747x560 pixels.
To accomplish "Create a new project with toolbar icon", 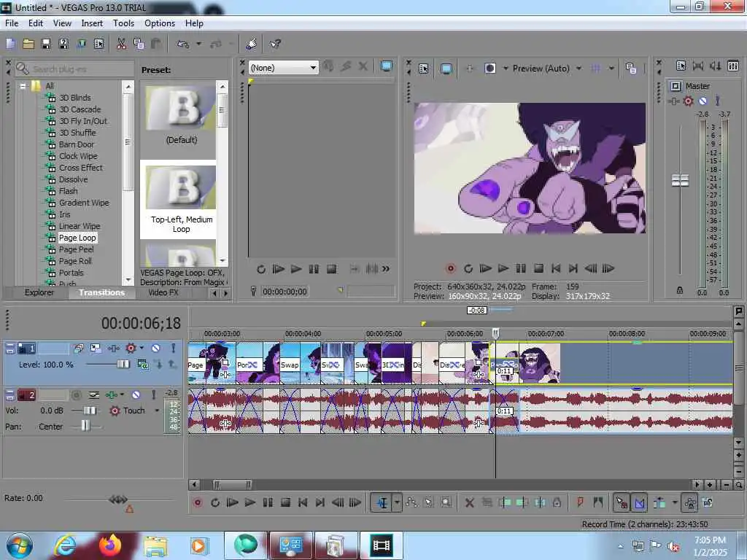I will pos(10,44).
